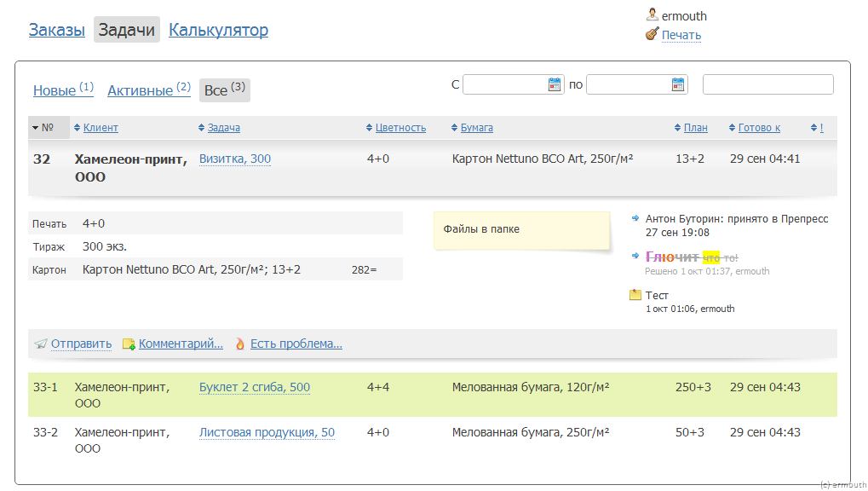
Task: Sort table by Цветность column
Action: pyautogui.click(x=400, y=128)
